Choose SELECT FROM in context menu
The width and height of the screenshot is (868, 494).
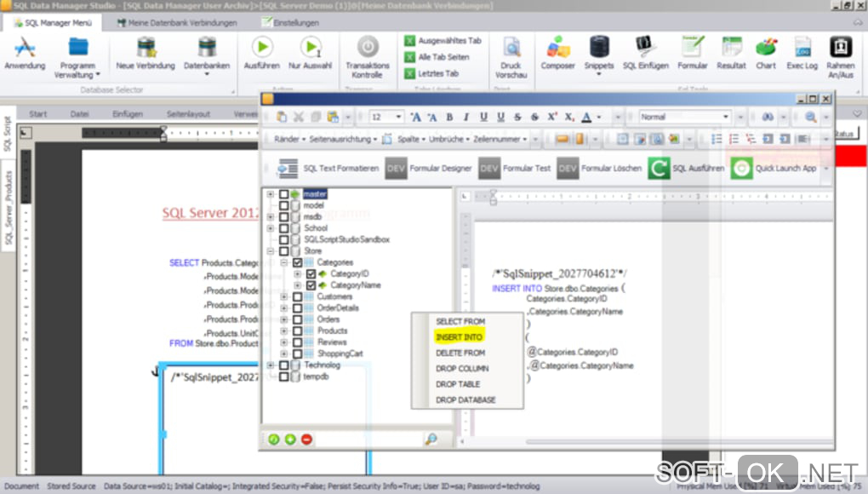click(x=460, y=321)
